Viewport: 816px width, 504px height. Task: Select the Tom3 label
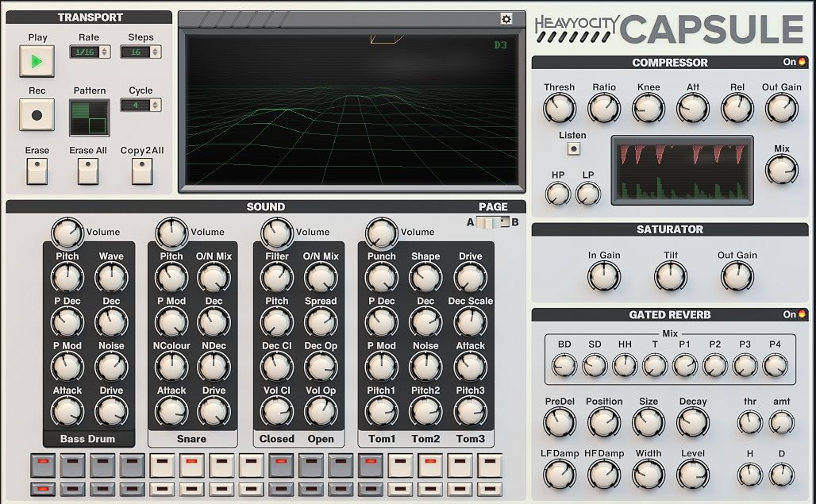(471, 439)
